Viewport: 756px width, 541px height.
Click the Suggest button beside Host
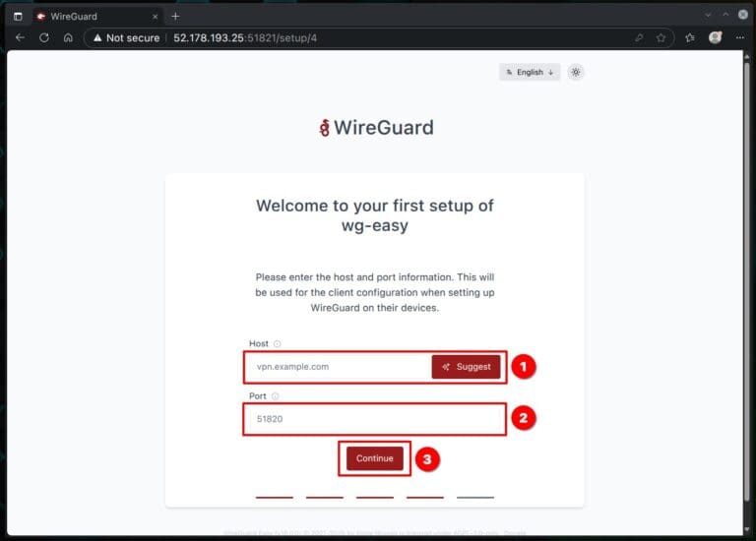tap(466, 367)
